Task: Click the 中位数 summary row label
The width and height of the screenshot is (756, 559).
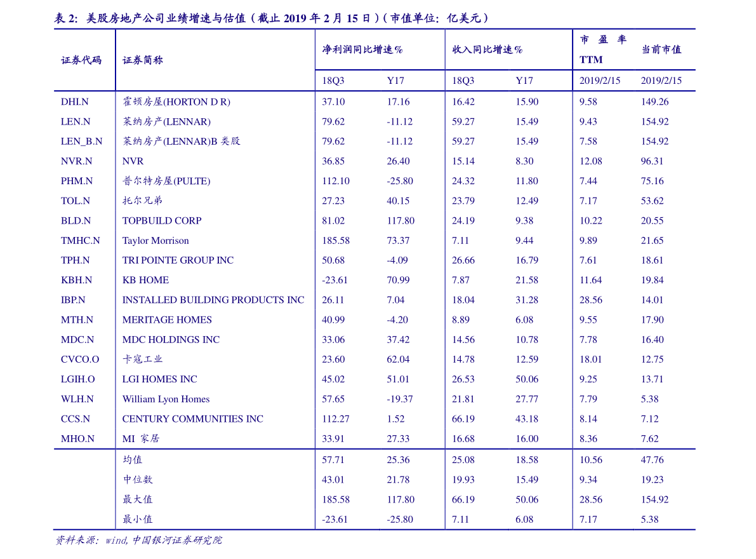Action: pos(137,479)
